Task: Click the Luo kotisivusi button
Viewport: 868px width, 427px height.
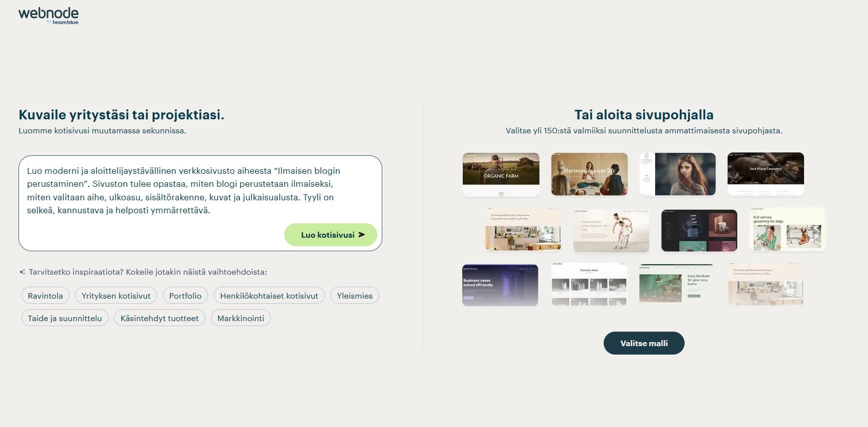Action: click(331, 235)
